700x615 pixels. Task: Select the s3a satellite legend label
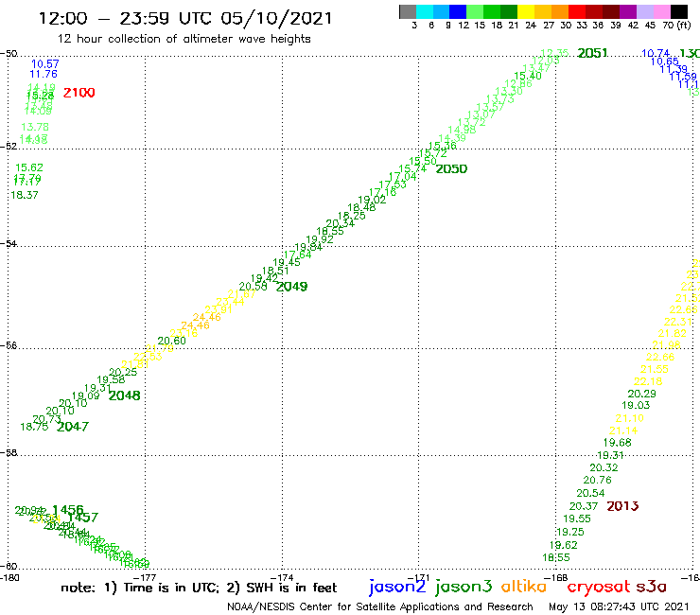click(651, 587)
